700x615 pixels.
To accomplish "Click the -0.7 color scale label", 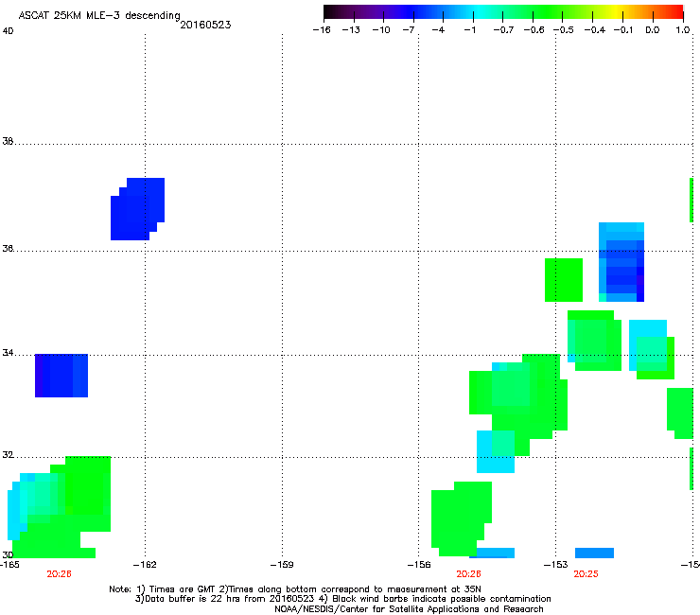I will [x=503, y=30].
